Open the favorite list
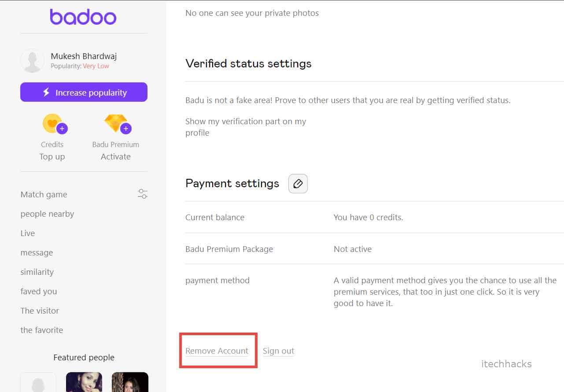This screenshot has height=392, width=564. [x=42, y=330]
